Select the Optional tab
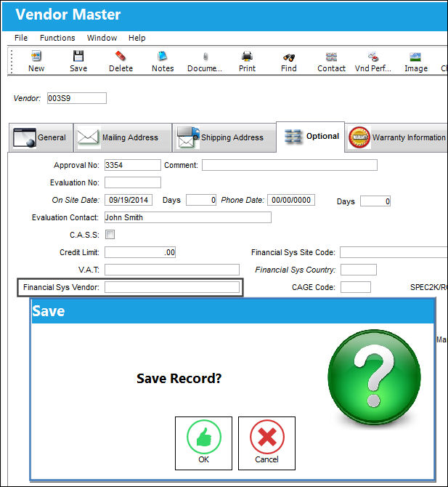The image size is (448, 487). [310, 137]
